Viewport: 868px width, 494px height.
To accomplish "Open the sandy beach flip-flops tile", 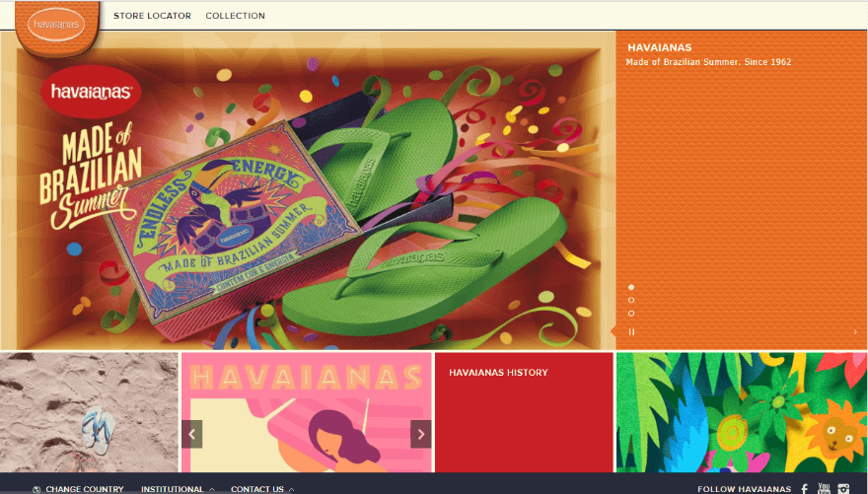I will 89,412.
